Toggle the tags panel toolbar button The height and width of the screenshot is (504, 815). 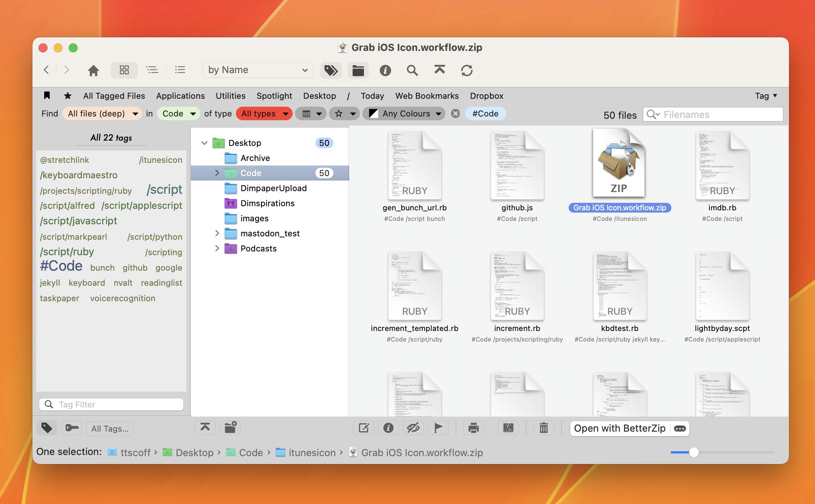(x=331, y=70)
